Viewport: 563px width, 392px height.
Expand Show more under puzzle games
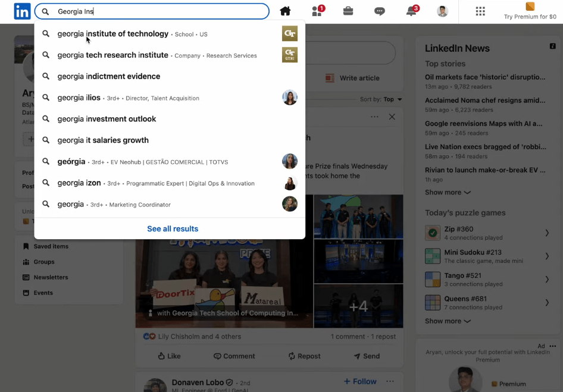[x=448, y=321]
